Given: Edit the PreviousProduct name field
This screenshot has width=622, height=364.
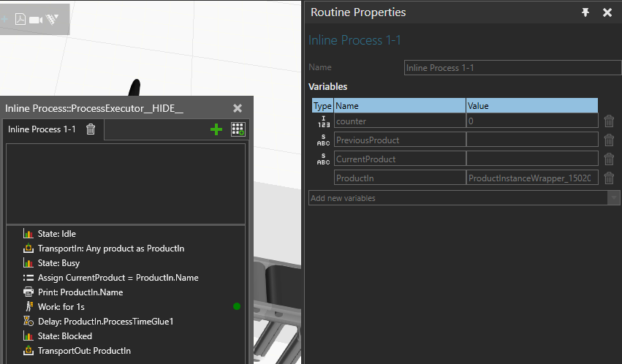Looking at the screenshot, I should [x=400, y=140].
